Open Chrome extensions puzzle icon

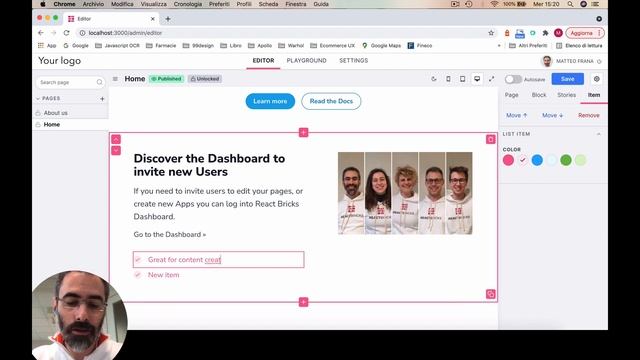point(545,33)
